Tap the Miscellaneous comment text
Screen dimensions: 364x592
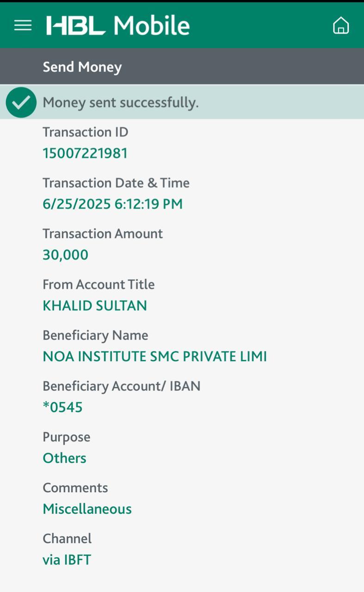tap(87, 509)
